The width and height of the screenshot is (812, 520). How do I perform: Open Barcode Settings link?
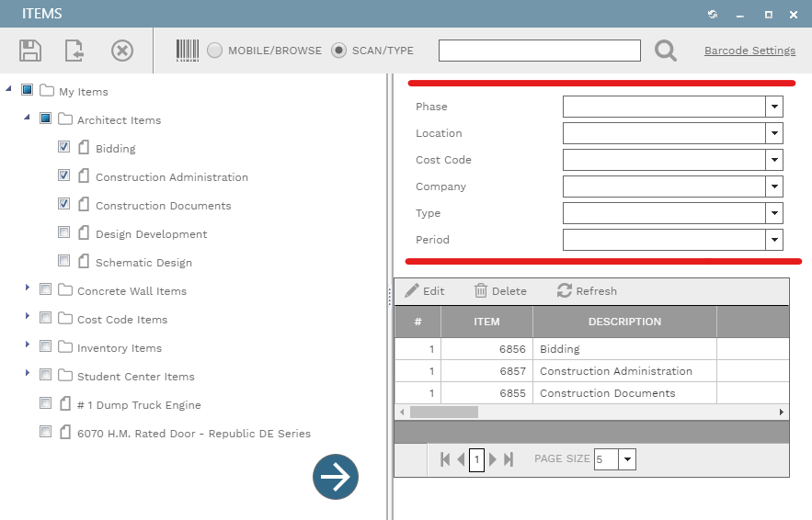tap(749, 51)
